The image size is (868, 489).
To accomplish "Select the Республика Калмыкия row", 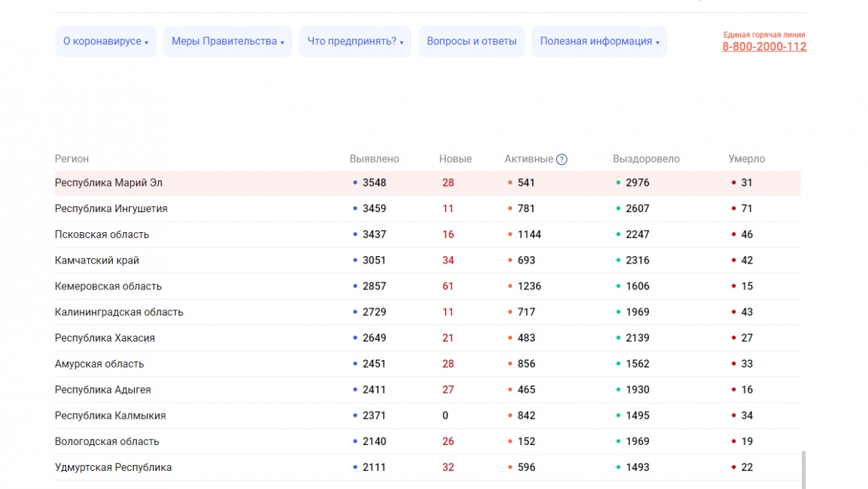I will (110, 416).
